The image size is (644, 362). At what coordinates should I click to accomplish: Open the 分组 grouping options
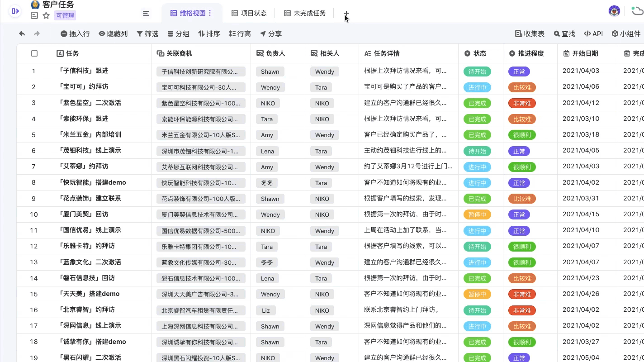coord(178,33)
